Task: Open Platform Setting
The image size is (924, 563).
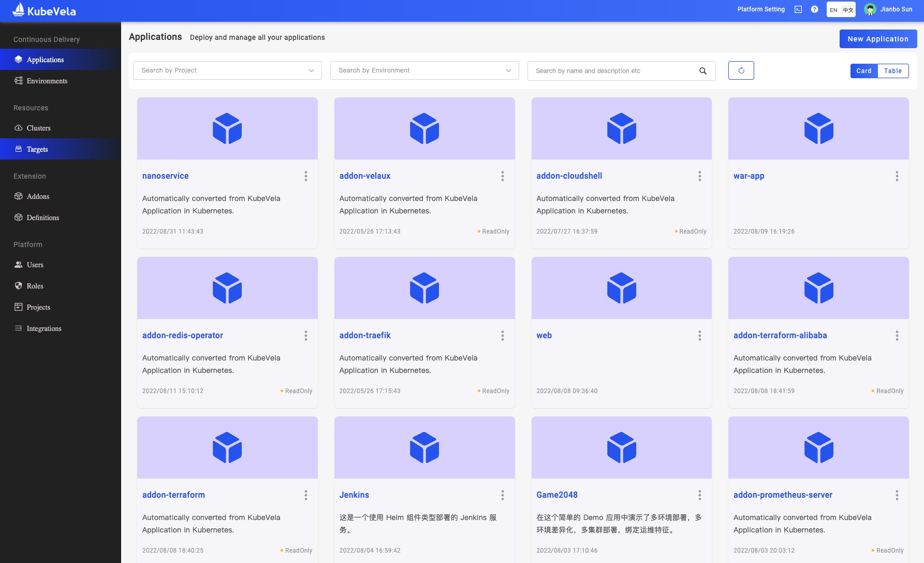Action: click(761, 9)
